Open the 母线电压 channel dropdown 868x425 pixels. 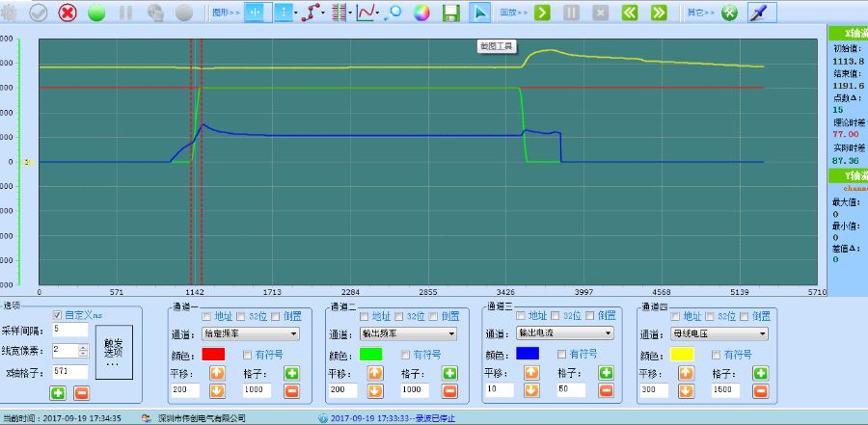[x=719, y=333]
